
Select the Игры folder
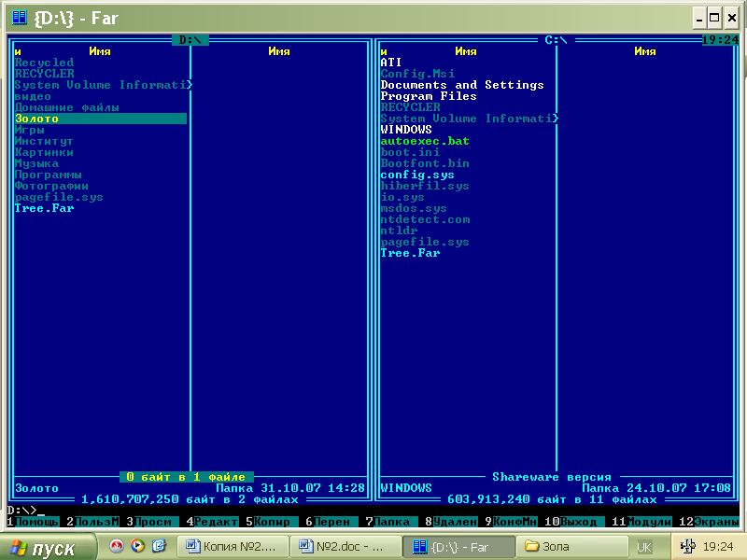(x=30, y=130)
